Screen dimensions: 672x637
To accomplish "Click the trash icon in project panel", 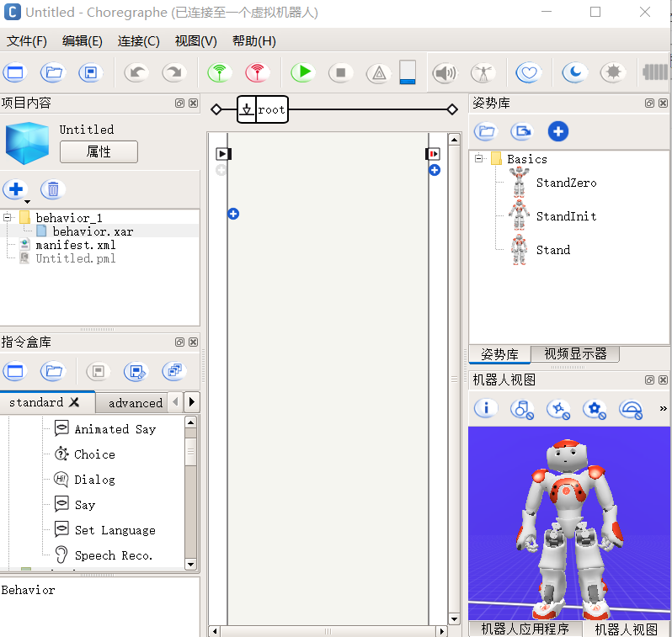I will pos(52,189).
